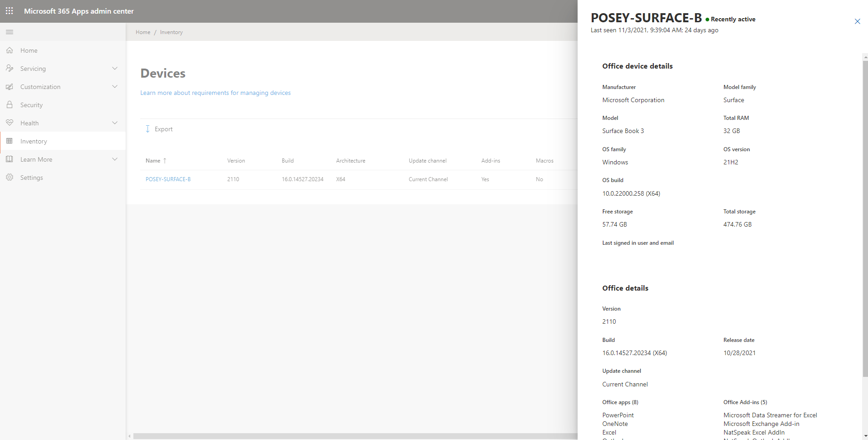Image resolution: width=868 pixels, height=440 pixels.
Task: Click the Name column sort arrow
Action: coord(165,161)
